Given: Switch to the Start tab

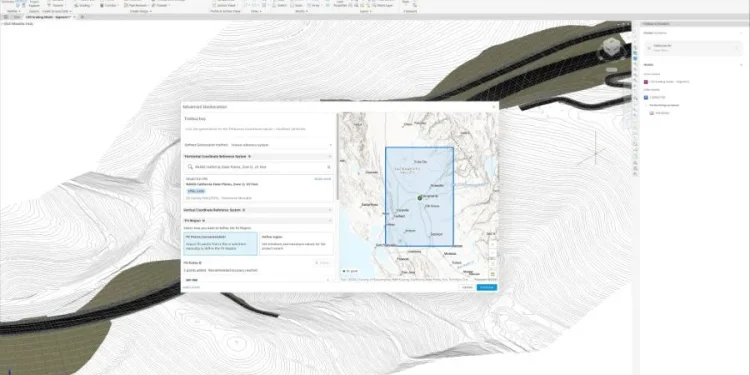Looking at the screenshot, I should [x=17, y=17].
